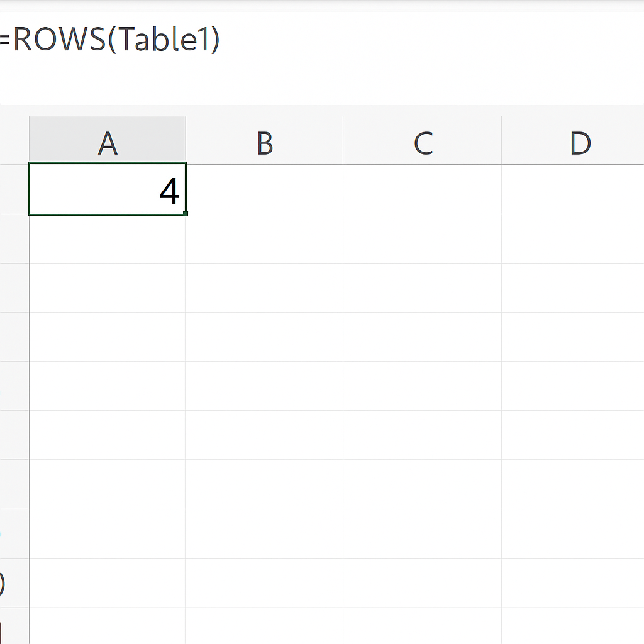Select cell C4

(422, 337)
